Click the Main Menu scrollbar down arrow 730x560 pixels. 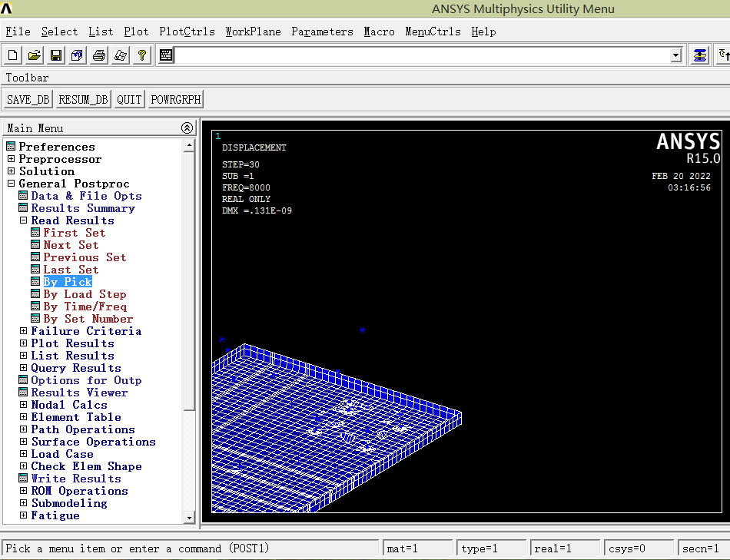189,518
